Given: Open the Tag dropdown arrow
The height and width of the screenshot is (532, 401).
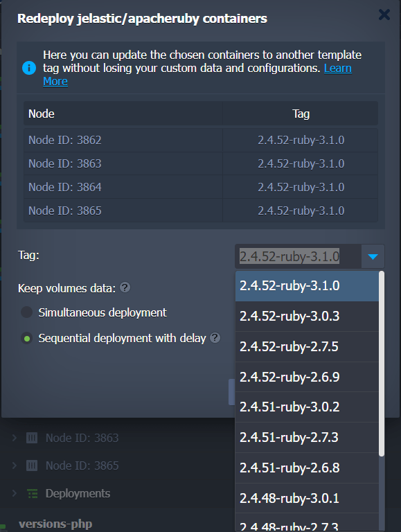Looking at the screenshot, I should (373, 256).
